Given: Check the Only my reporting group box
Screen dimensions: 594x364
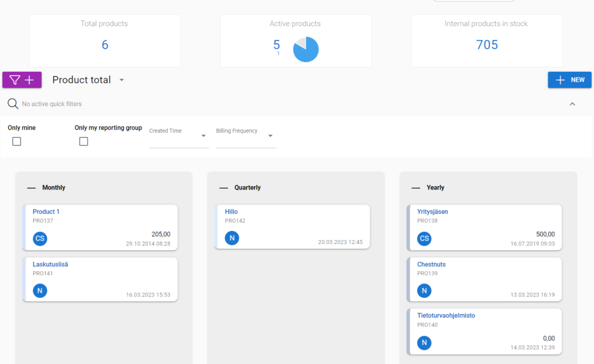Looking at the screenshot, I should coord(84,141).
